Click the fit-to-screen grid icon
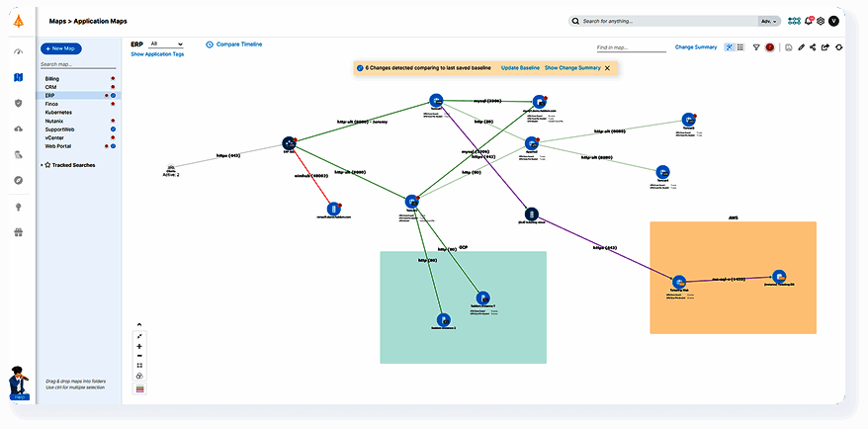 point(139,366)
